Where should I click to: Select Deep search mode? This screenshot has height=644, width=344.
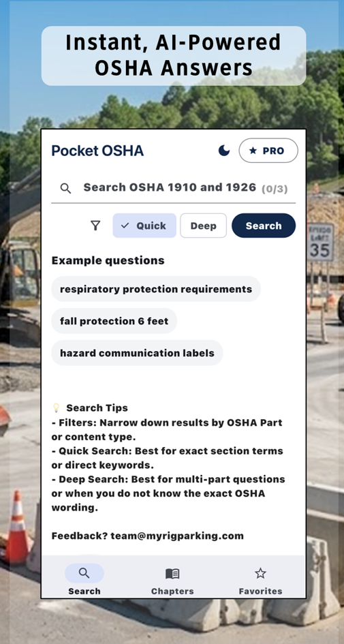click(x=203, y=226)
